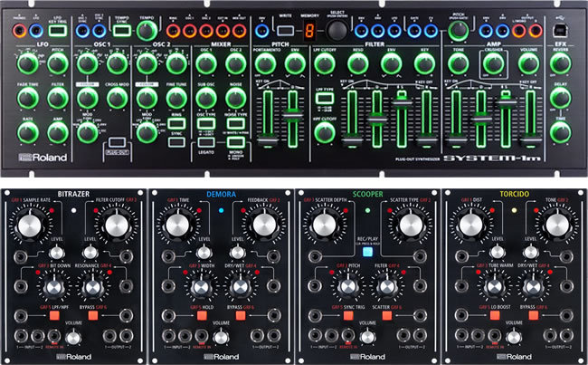Screen dimensions: 588x365
Task: Toggle the Demora HOLD button
Action: tap(202, 315)
